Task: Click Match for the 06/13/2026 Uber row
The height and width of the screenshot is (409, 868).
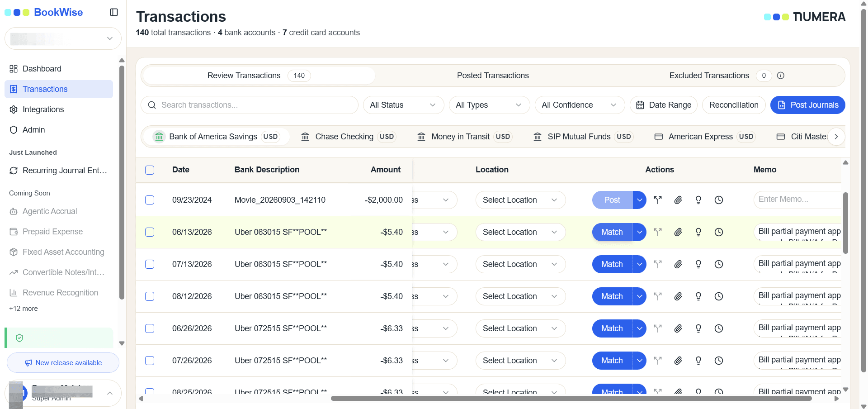Action: [612, 232]
